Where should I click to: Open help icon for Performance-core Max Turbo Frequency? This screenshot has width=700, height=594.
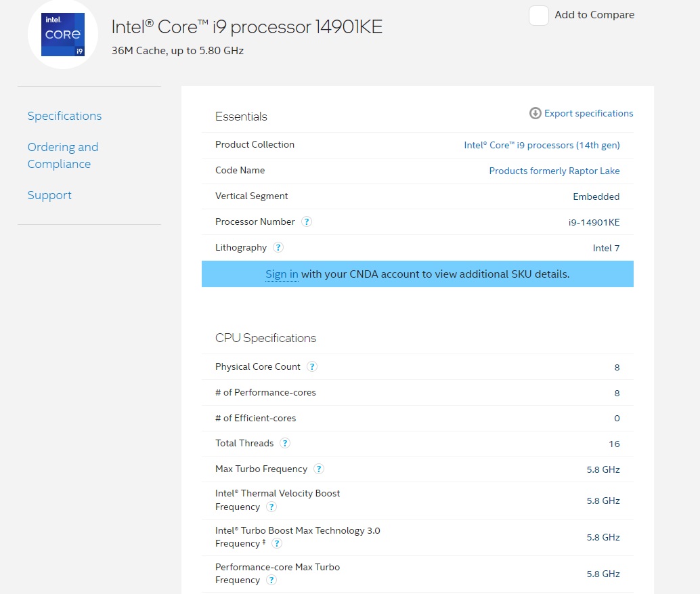(x=271, y=580)
